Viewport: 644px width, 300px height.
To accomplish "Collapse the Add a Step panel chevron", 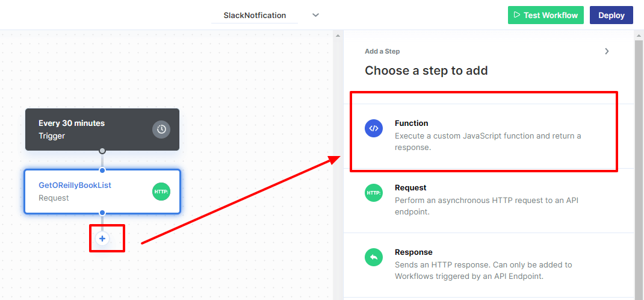I will pyautogui.click(x=607, y=51).
